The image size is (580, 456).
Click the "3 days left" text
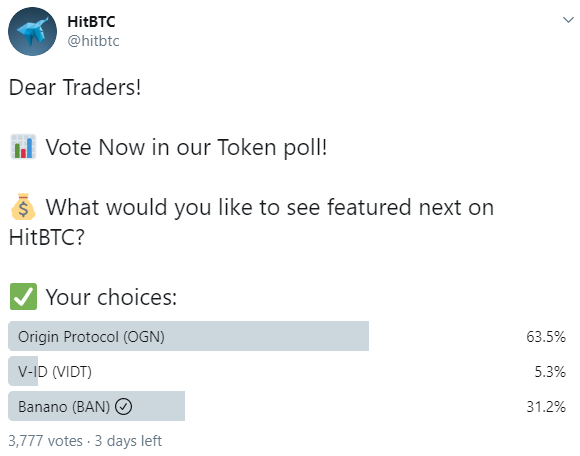128,441
